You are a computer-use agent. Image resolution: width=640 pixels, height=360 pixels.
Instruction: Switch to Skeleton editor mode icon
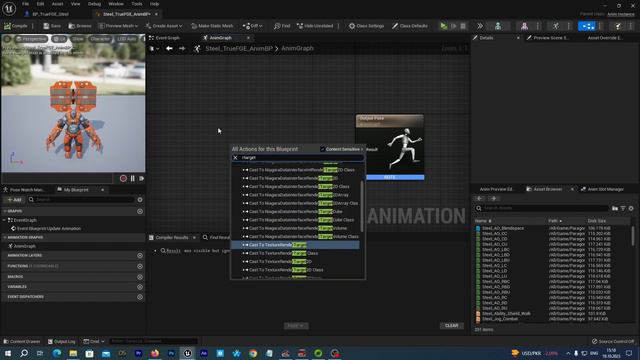coord(498,26)
